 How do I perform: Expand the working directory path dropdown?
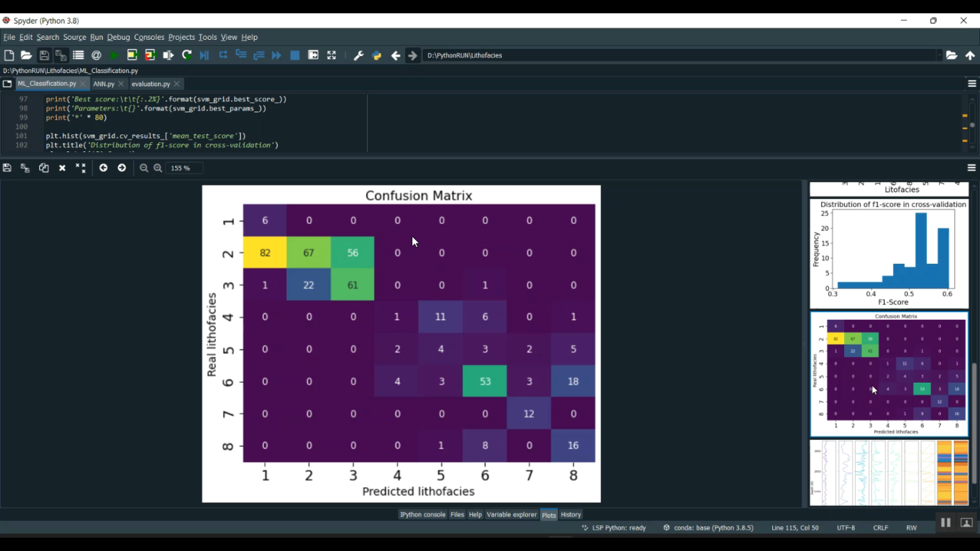pyautogui.click(x=938, y=55)
